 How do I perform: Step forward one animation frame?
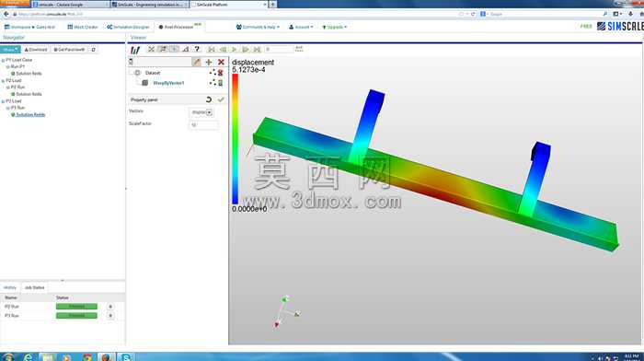(x=246, y=50)
